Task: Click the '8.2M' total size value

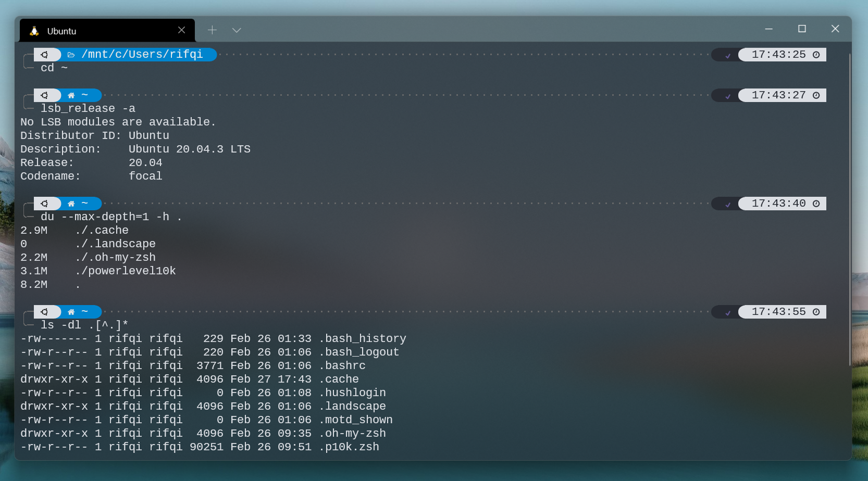Action: [34, 284]
